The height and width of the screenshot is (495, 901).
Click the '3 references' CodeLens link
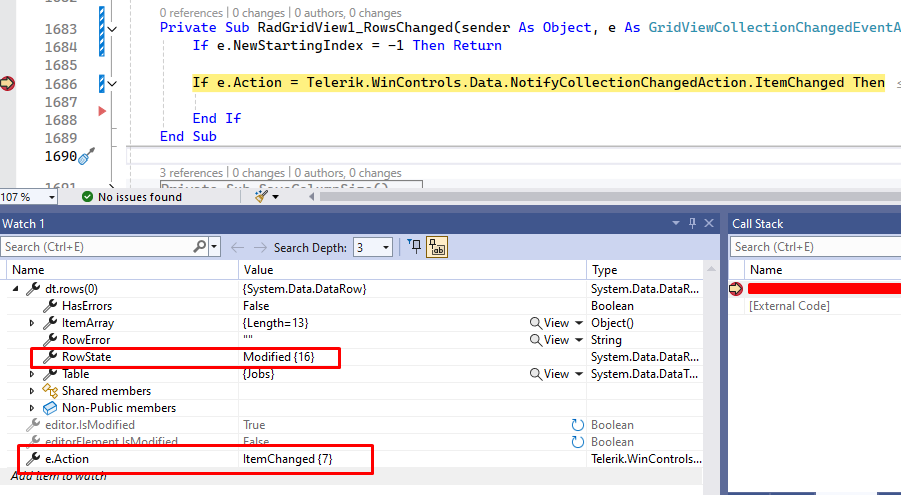pos(192,173)
